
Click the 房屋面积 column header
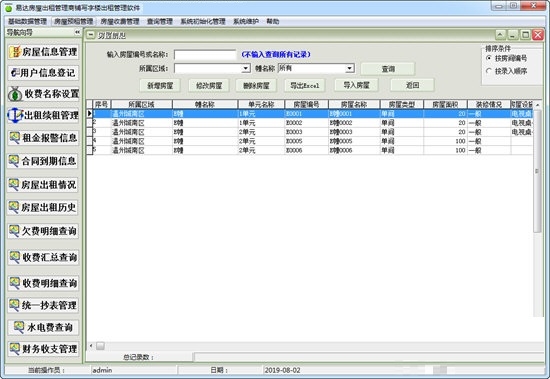(445, 104)
